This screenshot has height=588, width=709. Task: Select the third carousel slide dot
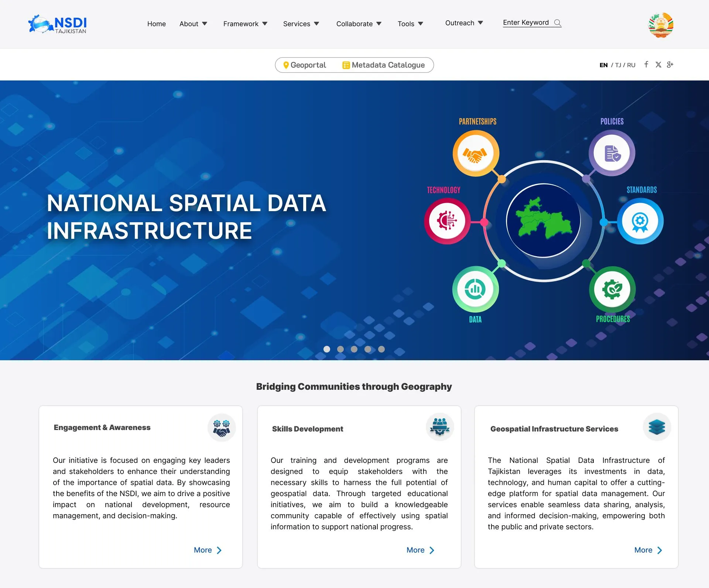click(x=354, y=349)
